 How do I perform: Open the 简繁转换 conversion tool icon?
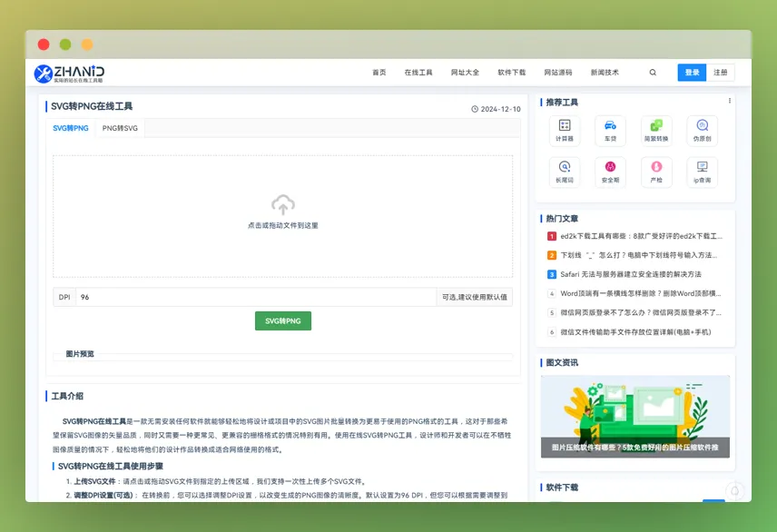656,128
